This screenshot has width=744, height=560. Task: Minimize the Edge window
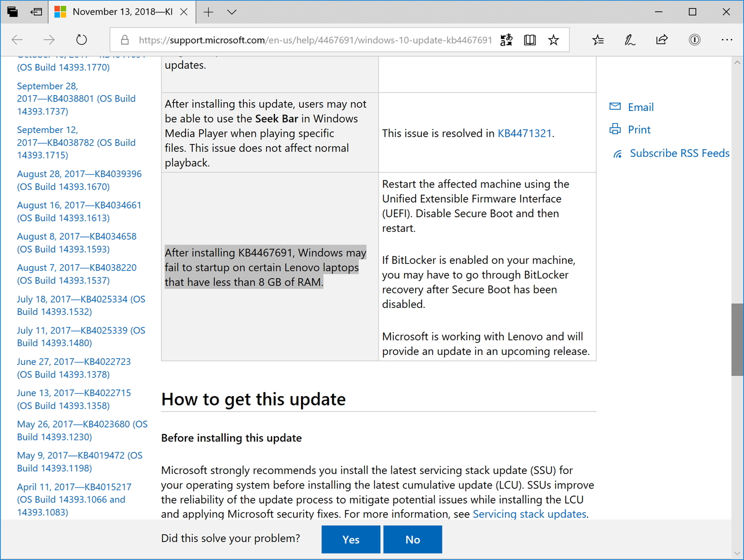tap(659, 12)
